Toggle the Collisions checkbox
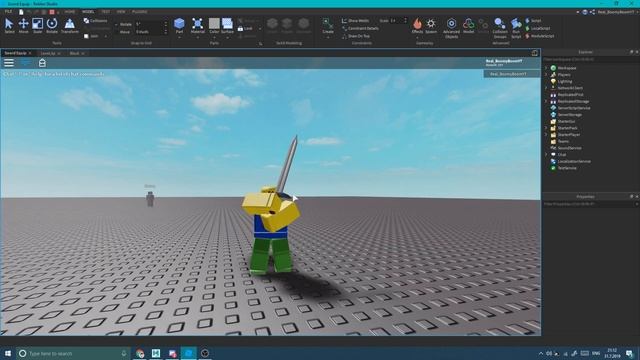 [86, 20]
